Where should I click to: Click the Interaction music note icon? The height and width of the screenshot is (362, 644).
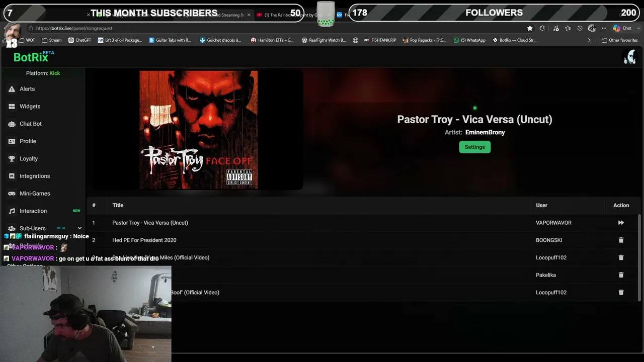[12, 211]
